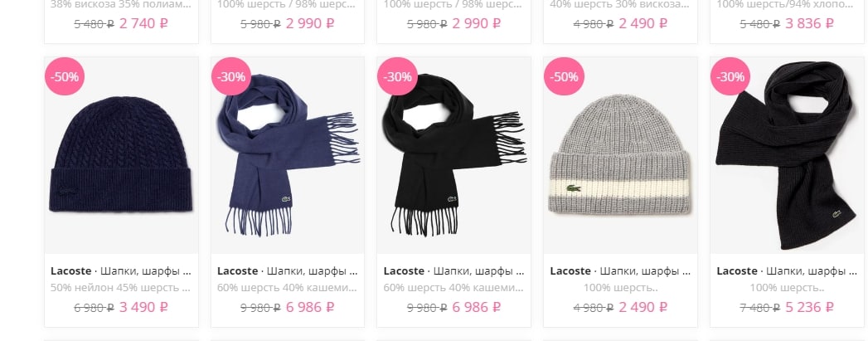Click the 5 236 ₽ sale price
Screen dimensions: 868x341
point(809,307)
